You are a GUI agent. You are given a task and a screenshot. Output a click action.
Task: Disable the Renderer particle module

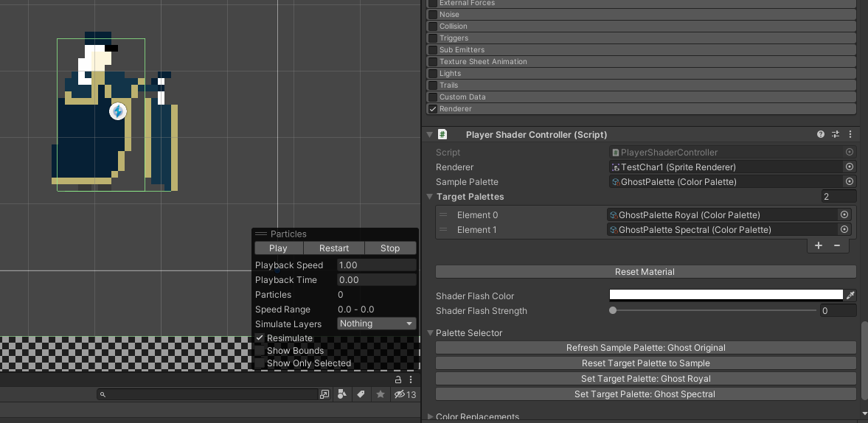[433, 109]
